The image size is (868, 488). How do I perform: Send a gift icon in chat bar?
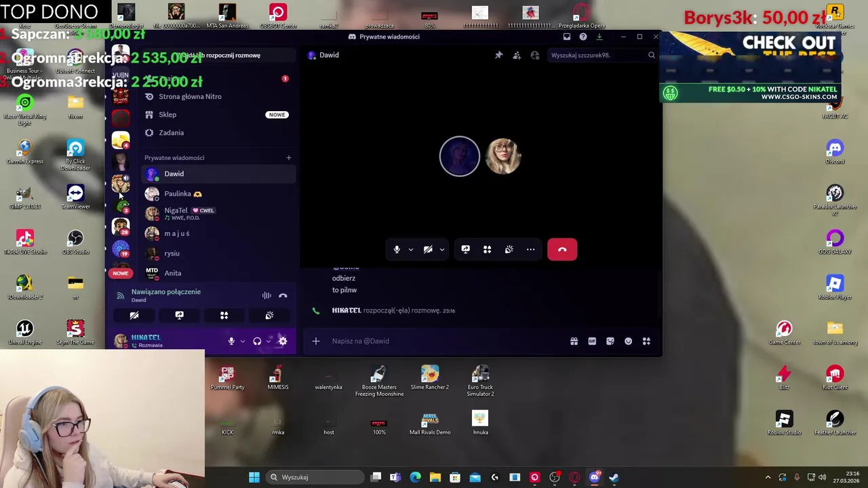pos(574,342)
